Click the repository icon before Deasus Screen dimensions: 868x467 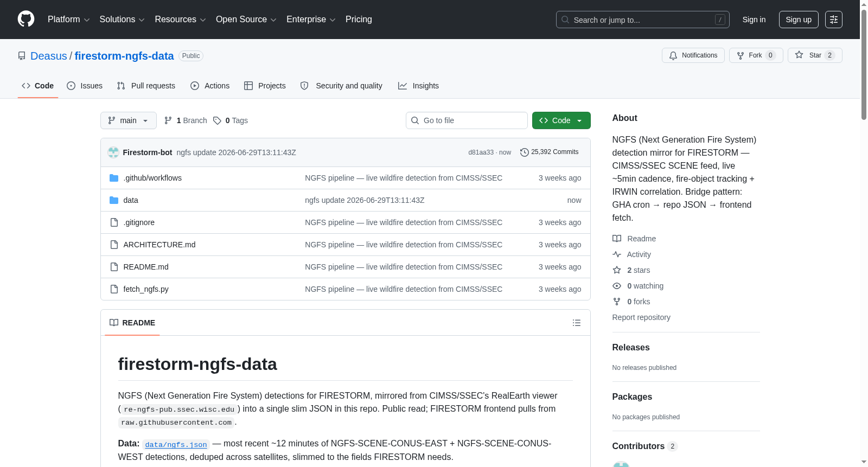point(22,56)
